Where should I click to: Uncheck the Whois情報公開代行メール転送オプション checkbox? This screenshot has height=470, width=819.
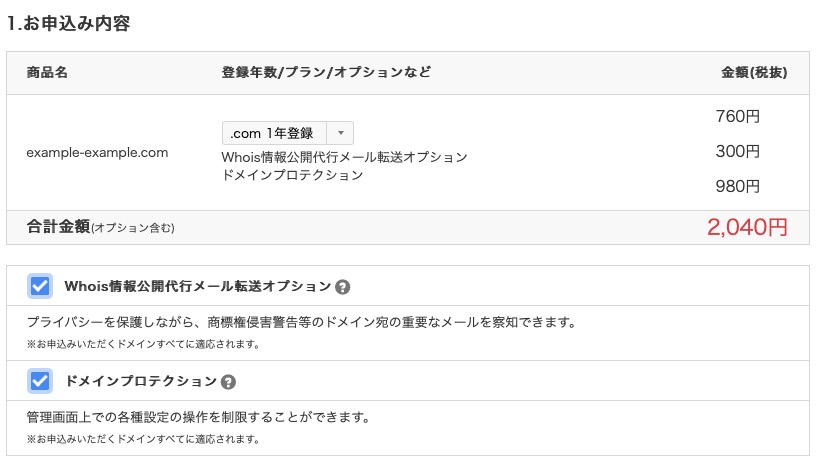coord(41,287)
